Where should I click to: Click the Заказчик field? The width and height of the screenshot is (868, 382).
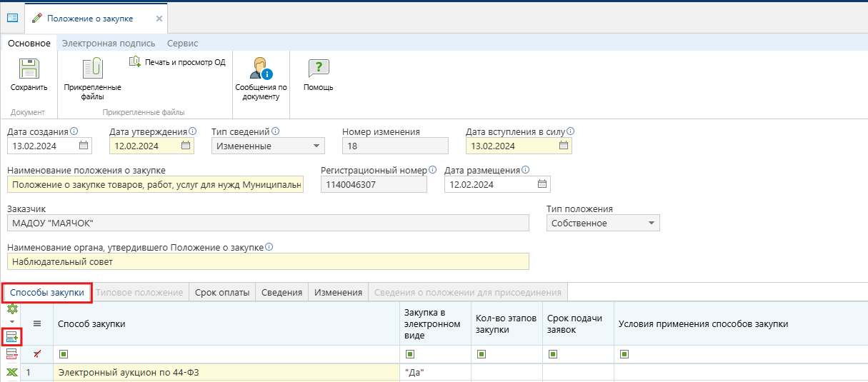click(268, 223)
